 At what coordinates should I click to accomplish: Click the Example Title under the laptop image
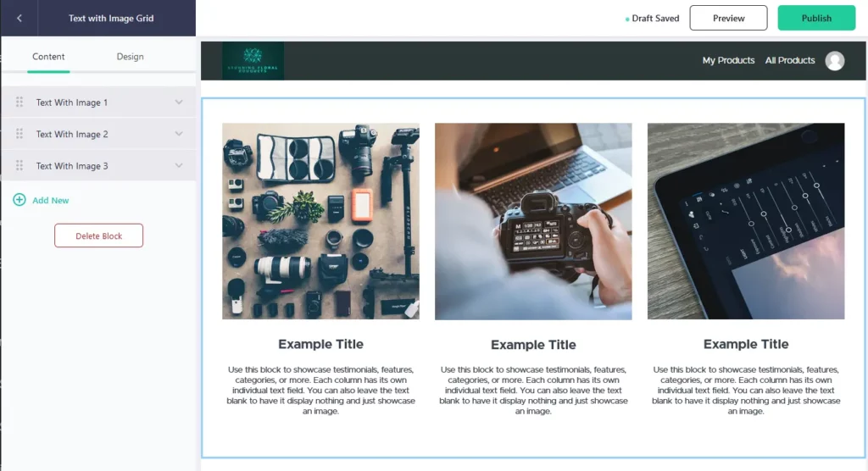533,345
